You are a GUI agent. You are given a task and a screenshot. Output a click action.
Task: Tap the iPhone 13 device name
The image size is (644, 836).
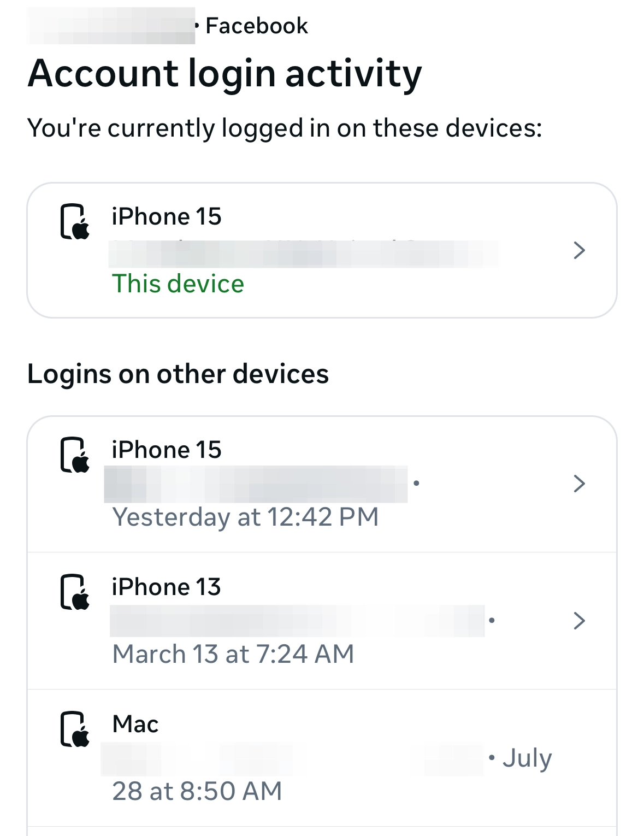167,587
